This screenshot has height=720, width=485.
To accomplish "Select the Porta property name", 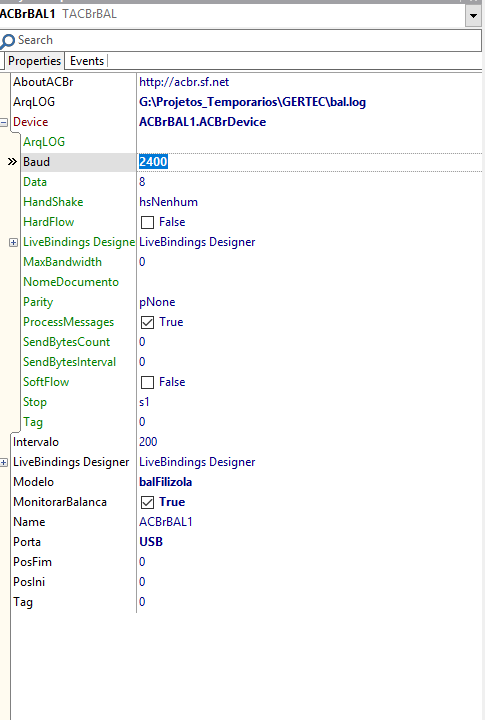I will pyautogui.click(x=27, y=542).
